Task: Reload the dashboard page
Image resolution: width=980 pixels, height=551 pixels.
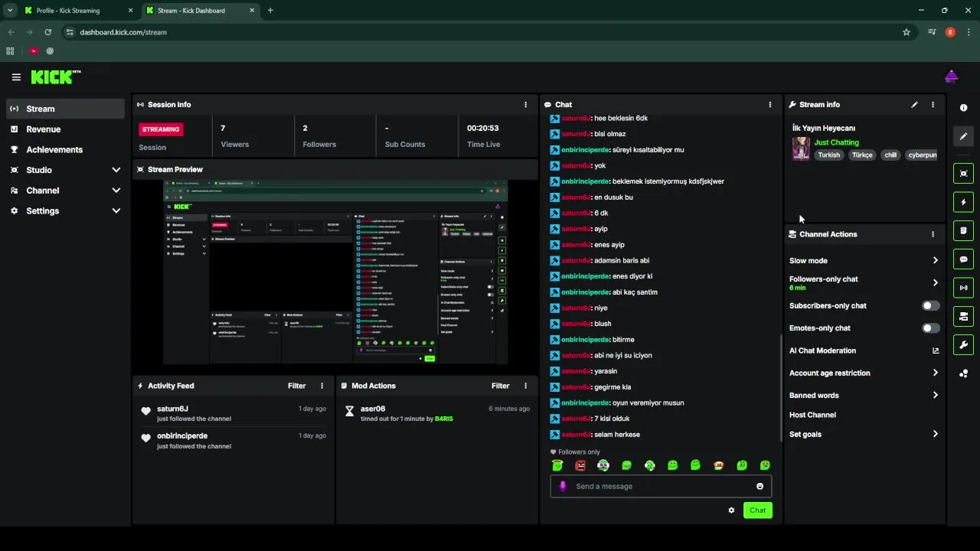Action: [47, 32]
